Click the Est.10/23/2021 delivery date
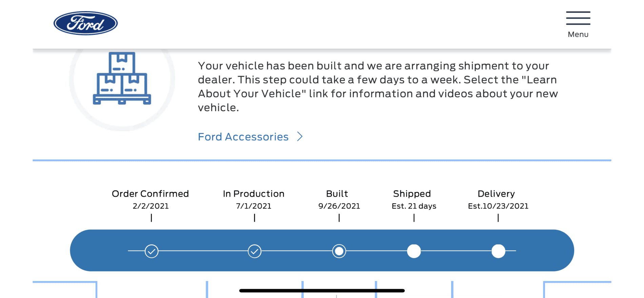 tap(498, 206)
